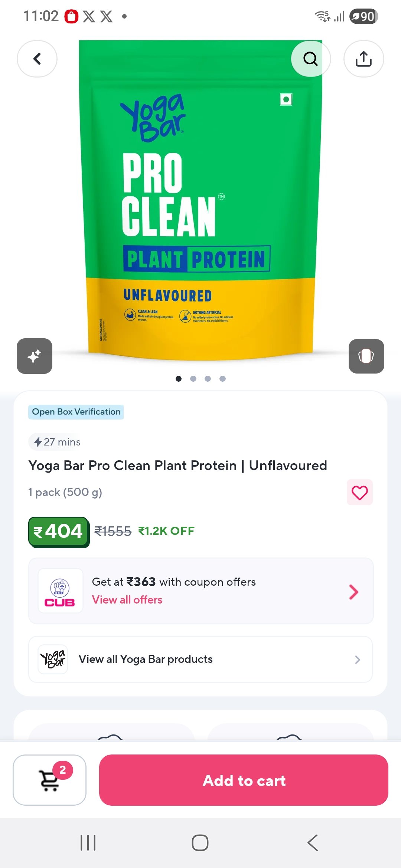Select the fourth image carousel dot
The image size is (401, 868).
[222, 379]
